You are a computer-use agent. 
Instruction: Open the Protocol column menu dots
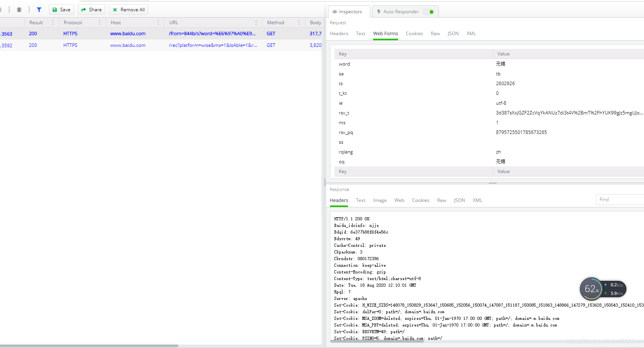[x=100, y=23]
